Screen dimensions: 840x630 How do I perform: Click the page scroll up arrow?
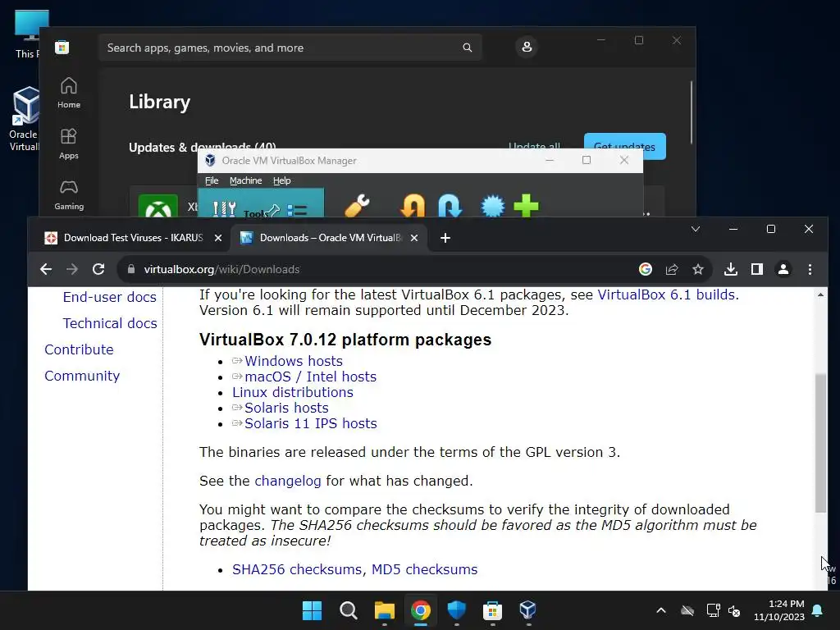820,294
